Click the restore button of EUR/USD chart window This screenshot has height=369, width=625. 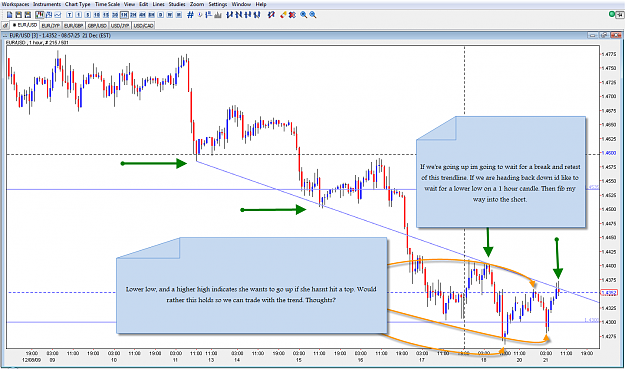tap(603, 35)
